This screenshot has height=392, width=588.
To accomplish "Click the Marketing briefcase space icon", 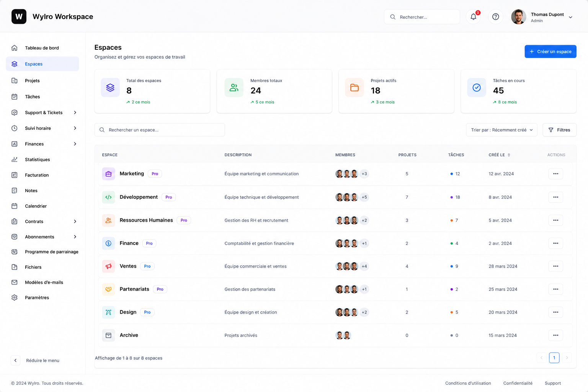I will 108,174.
